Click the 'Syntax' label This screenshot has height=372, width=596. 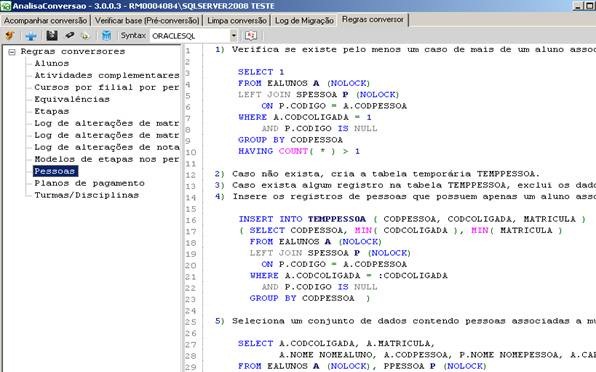(x=133, y=35)
